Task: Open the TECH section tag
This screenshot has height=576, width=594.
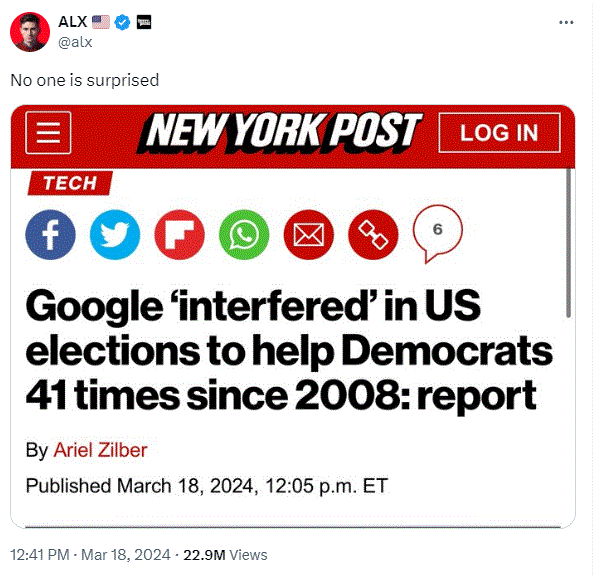Action: 70,183
